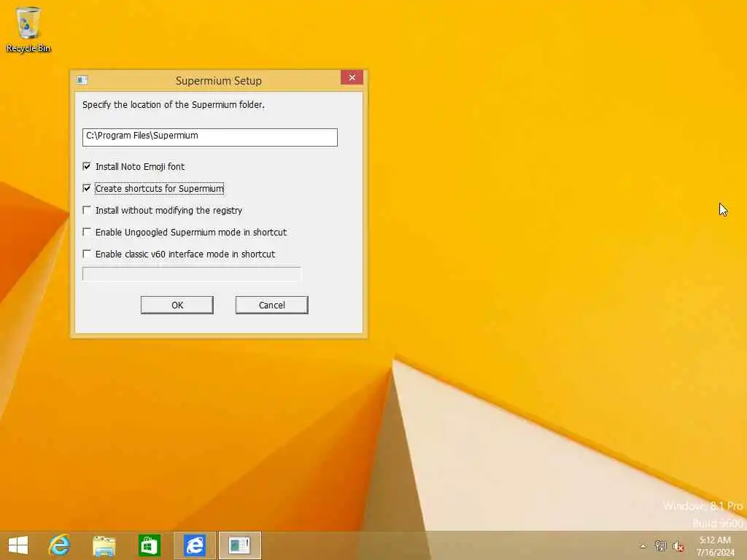The width and height of the screenshot is (747, 560).
Task: Open the network status tray icon
Action: coord(660,545)
